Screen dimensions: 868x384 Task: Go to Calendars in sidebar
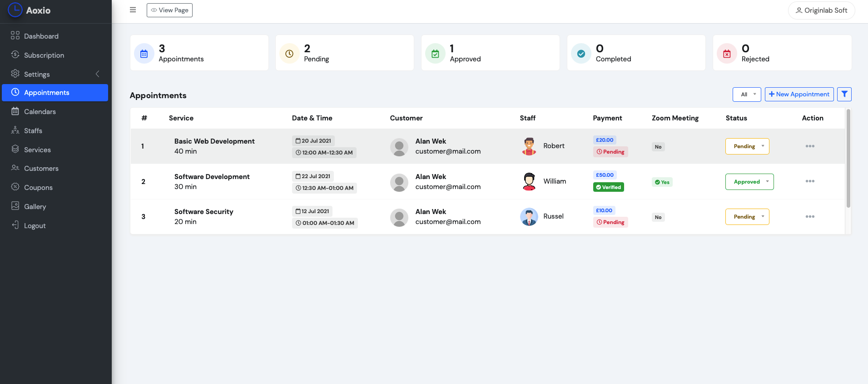[x=40, y=112]
